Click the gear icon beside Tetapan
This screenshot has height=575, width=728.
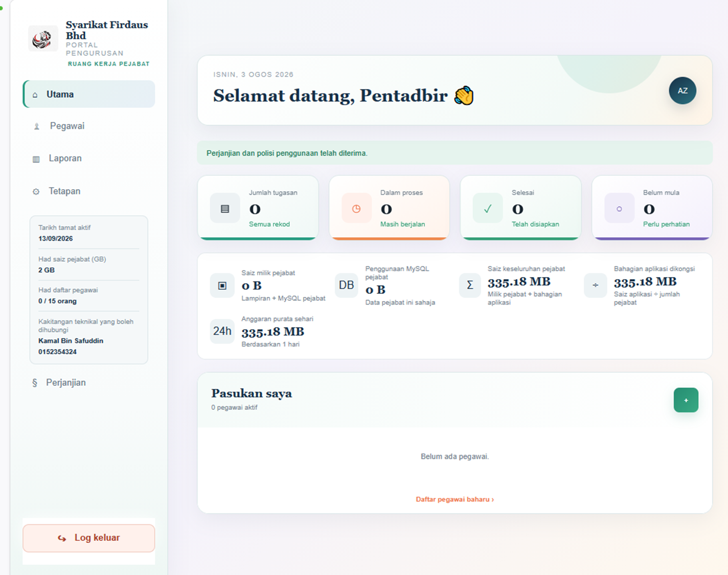click(36, 192)
